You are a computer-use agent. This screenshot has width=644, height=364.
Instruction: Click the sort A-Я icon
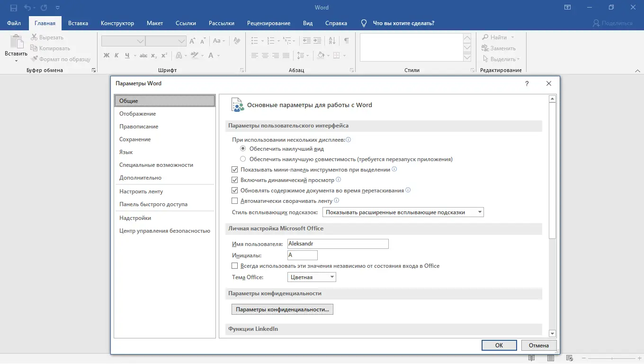(331, 41)
